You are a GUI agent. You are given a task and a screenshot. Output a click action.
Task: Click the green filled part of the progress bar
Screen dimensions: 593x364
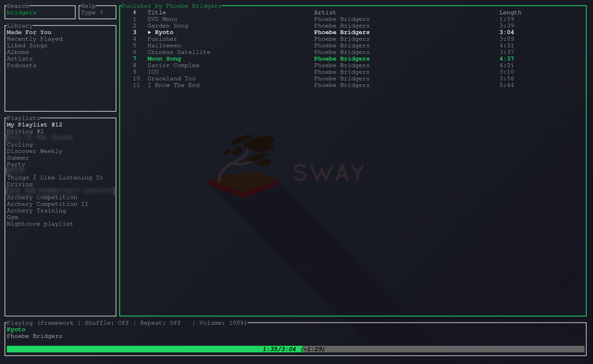tap(155, 349)
